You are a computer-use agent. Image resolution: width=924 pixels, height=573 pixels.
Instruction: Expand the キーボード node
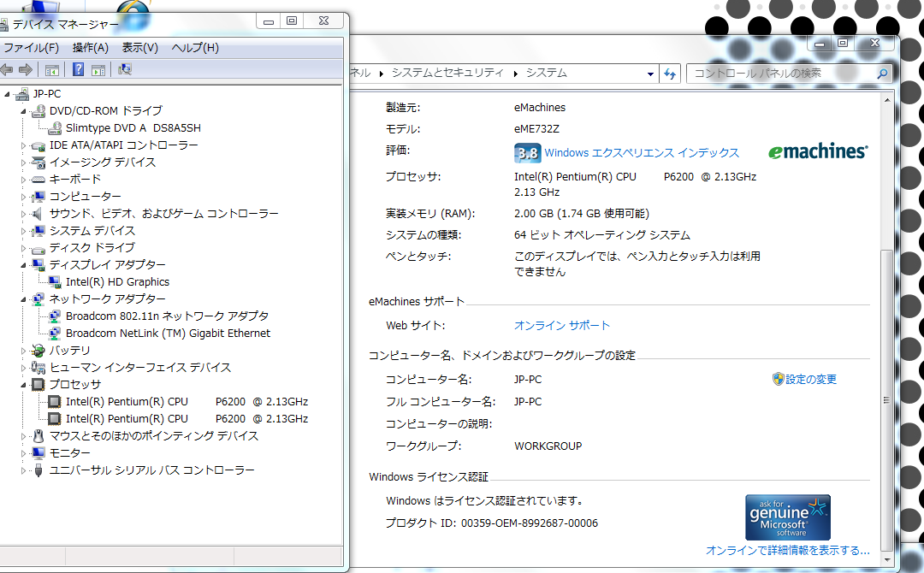(24, 180)
